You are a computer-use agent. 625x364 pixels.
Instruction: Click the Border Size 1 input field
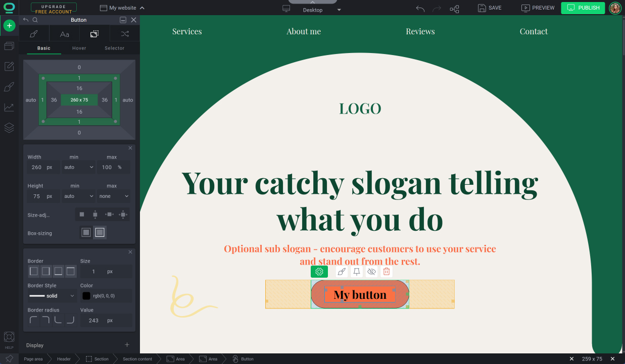point(106,272)
